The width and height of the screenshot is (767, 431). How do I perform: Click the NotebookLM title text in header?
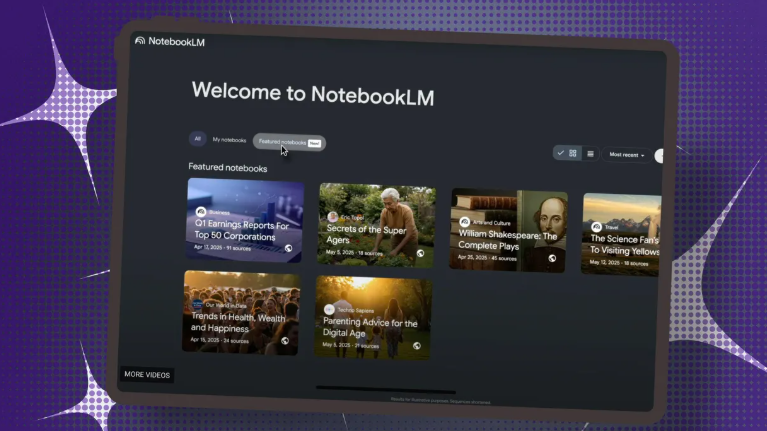pos(177,42)
